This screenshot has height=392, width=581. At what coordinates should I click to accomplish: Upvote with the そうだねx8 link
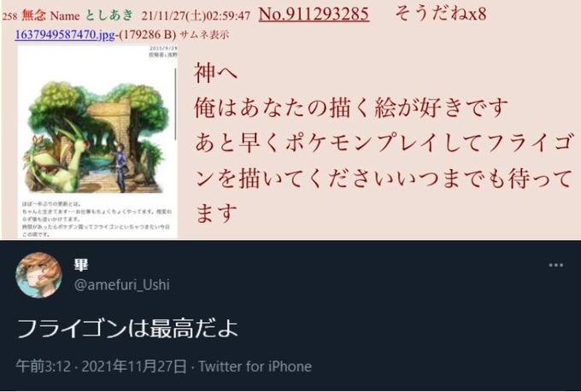pyautogui.click(x=441, y=14)
